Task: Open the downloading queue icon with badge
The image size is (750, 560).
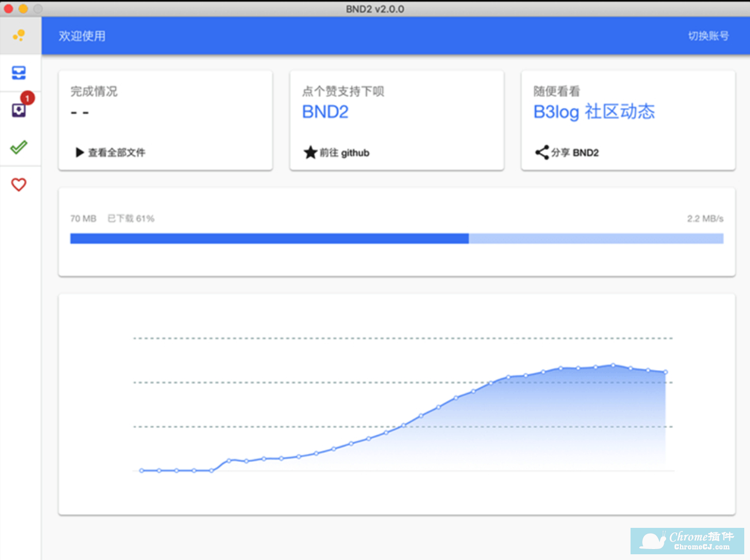Action: click(x=19, y=110)
